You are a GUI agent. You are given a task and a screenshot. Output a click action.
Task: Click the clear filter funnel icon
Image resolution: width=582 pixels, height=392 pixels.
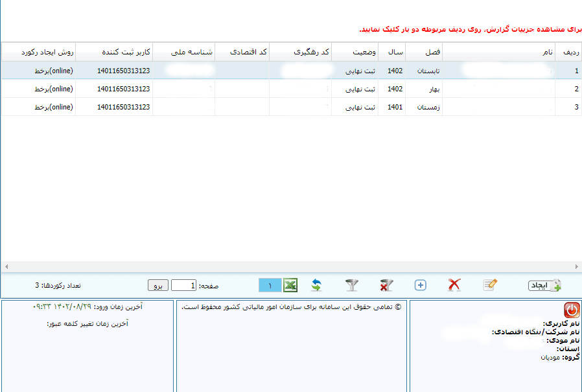(x=386, y=285)
